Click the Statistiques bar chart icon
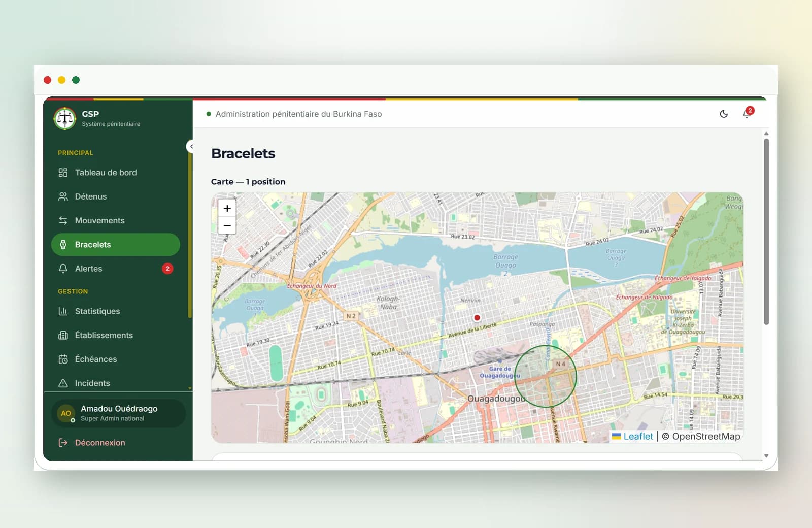 (x=63, y=311)
